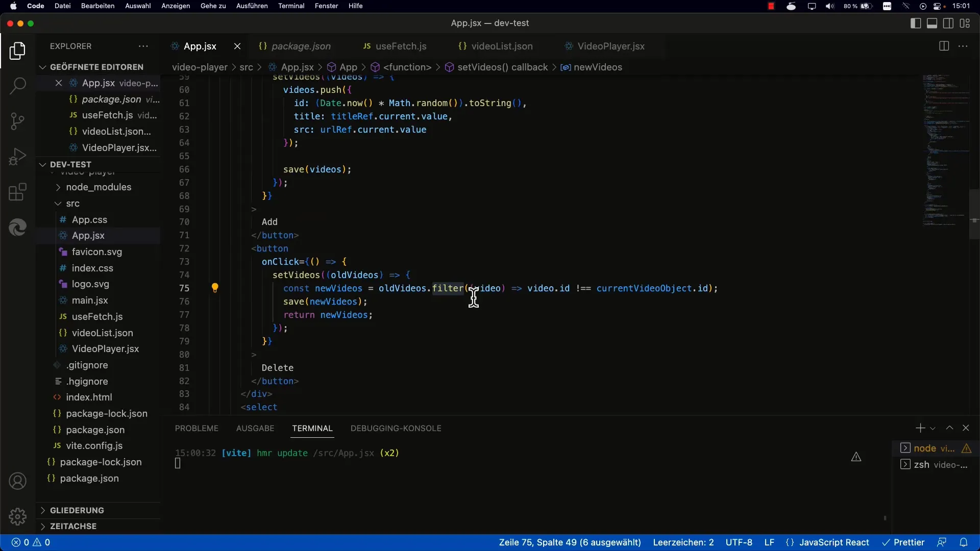Viewport: 980px width, 551px height.
Task: Maximize the panel size chevron
Action: click(949, 428)
